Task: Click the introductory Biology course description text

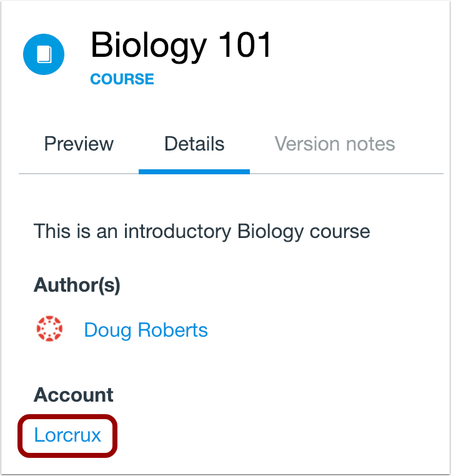Action: pyautogui.click(x=202, y=232)
